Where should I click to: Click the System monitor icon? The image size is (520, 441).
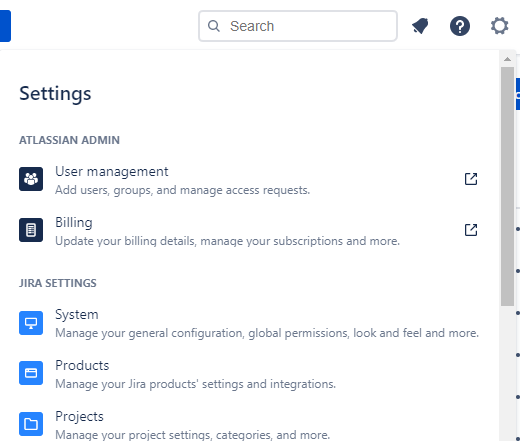31,323
